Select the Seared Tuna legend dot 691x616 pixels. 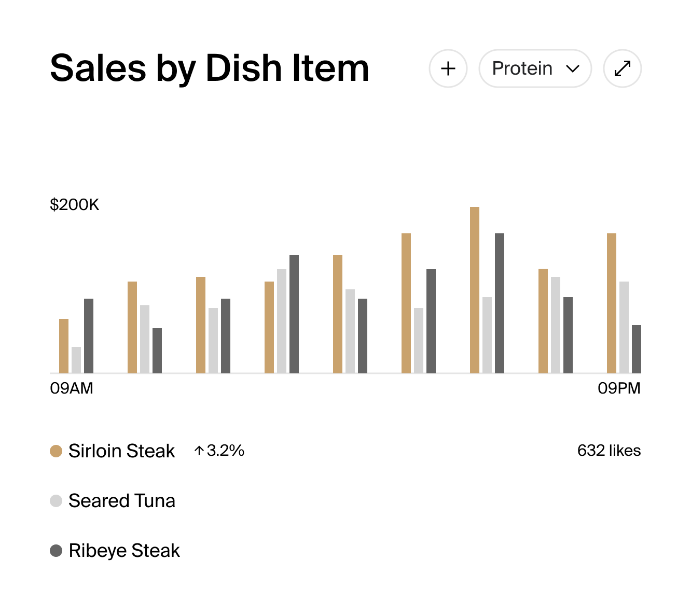[x=56, y=501]
